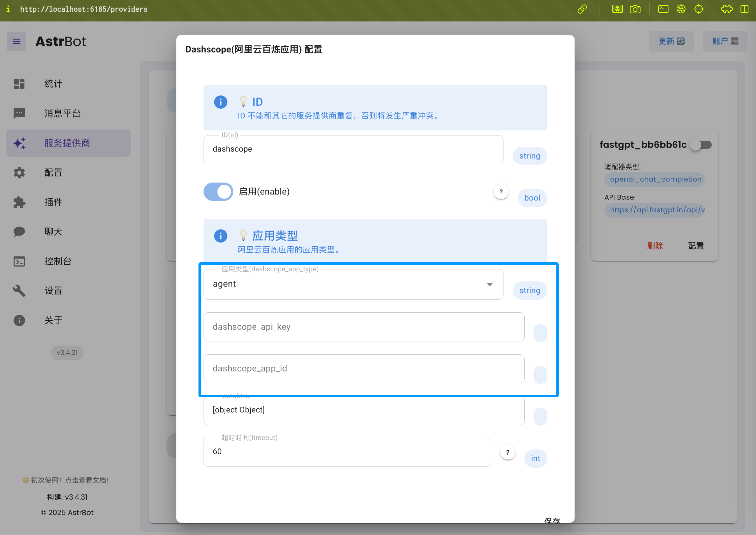Click the globe icon in browser toolbar

point(681,9)
